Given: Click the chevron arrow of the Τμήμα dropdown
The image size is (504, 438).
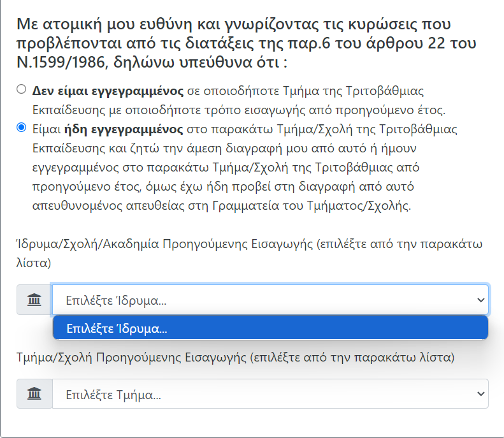Looking at the screenshot, I should 480,394.
